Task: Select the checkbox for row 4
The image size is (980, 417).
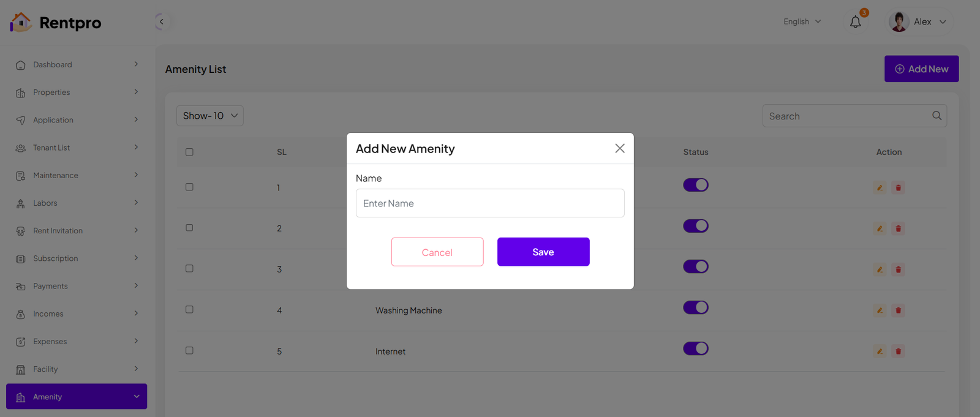Action: [189, 310]
